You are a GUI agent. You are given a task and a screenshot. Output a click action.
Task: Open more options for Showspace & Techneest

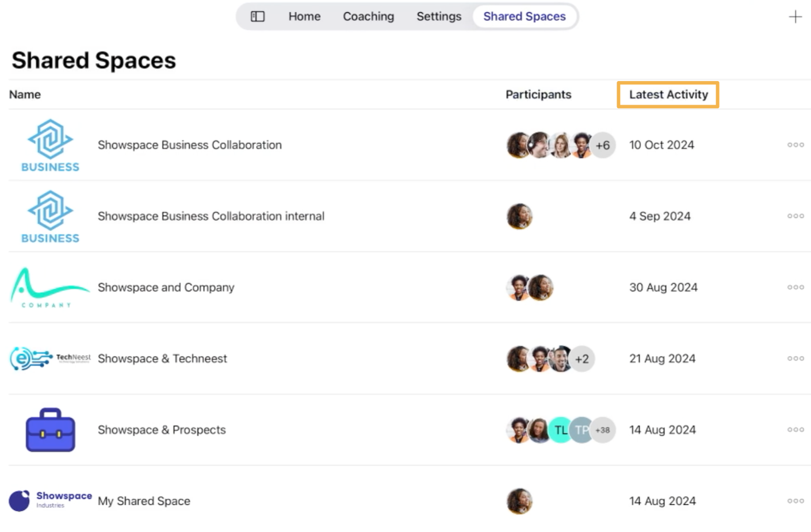click(x=795, y=358)
